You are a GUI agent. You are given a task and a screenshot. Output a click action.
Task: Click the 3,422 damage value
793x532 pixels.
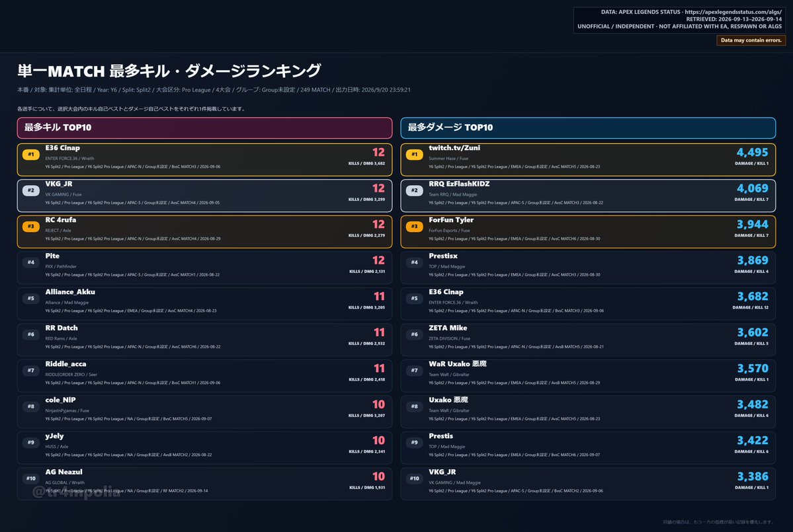tap(752, 441)
